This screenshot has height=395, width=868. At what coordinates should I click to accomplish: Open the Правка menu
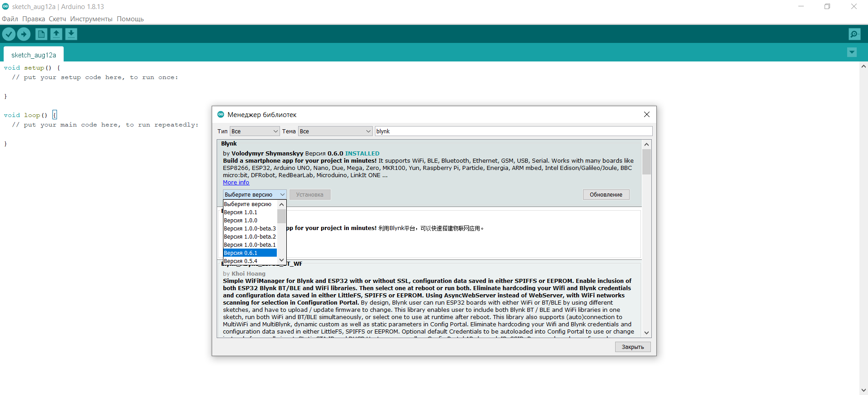coord(33,19)
